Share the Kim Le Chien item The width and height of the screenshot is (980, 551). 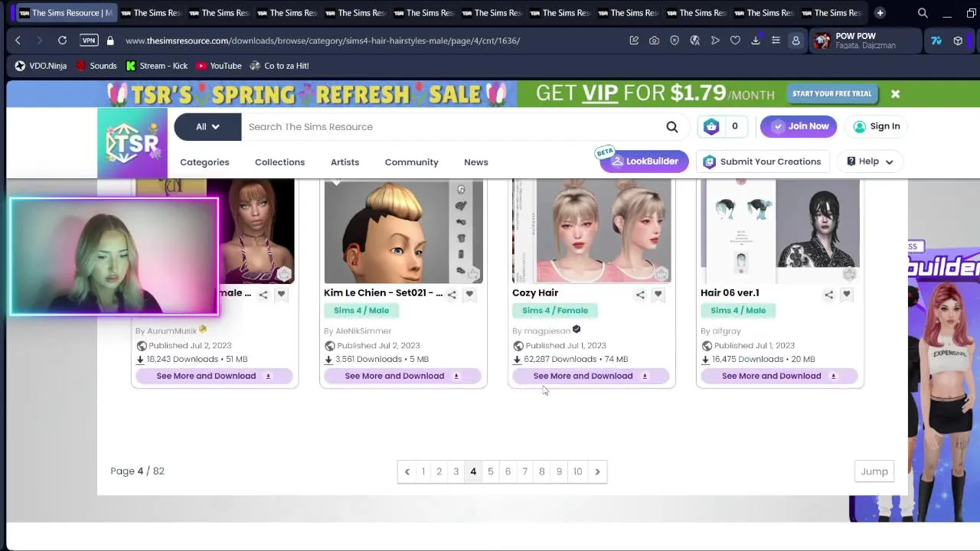[452, 295]
